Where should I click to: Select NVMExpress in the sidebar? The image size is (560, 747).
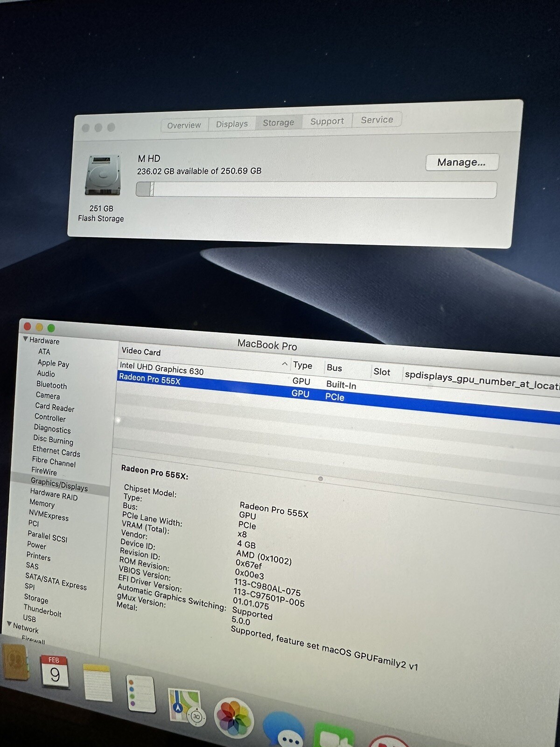pyautogui.click(x=49, y=515)
